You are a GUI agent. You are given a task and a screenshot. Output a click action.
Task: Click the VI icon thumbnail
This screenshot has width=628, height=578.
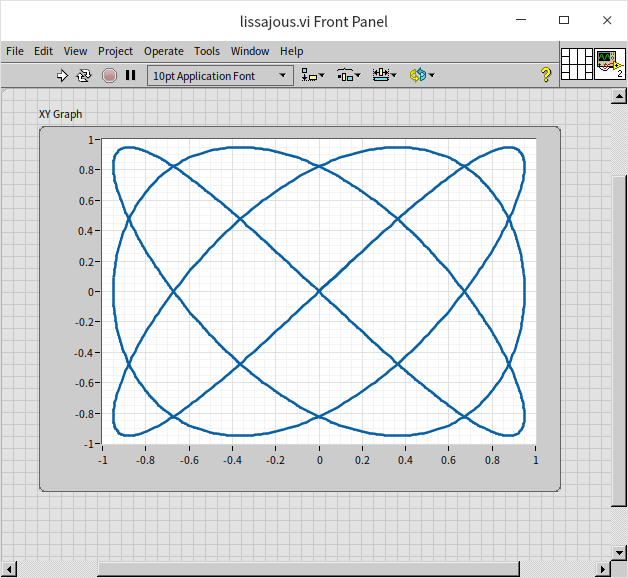coord(609,65)
